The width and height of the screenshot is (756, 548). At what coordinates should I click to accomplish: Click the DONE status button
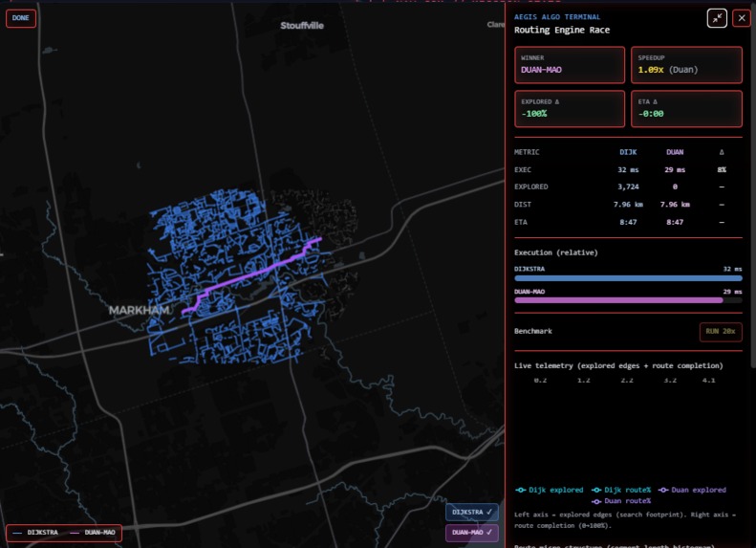coord(21,18)
